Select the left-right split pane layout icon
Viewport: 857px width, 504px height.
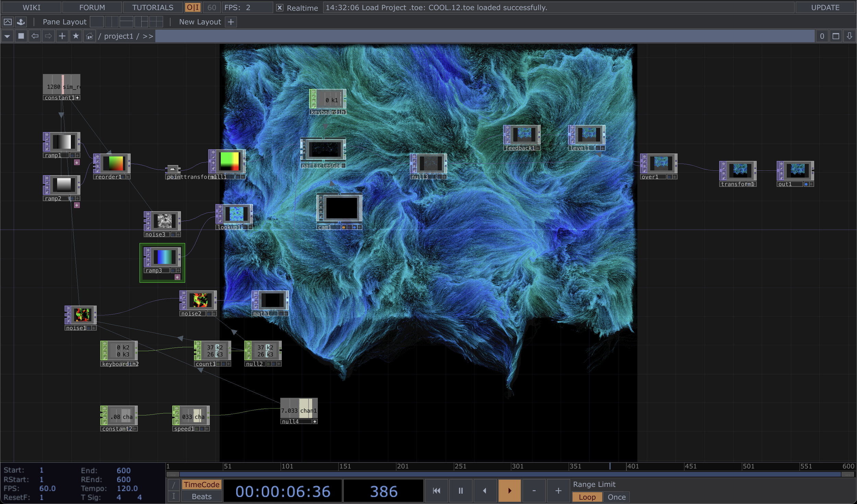click(x=111, y=22)
